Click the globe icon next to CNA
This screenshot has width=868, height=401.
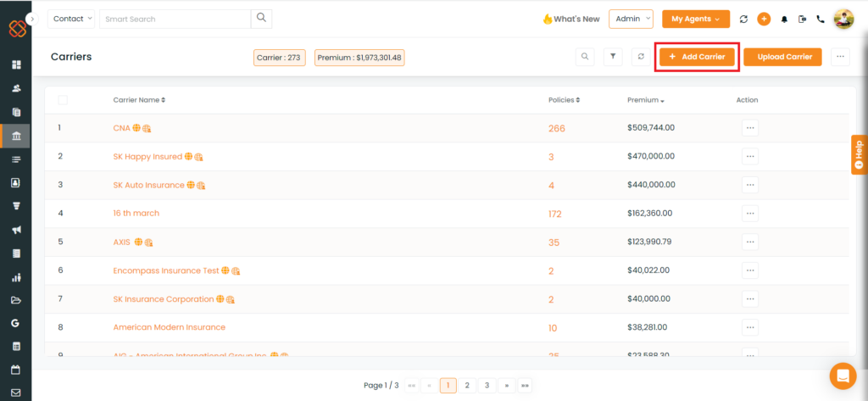136,128
